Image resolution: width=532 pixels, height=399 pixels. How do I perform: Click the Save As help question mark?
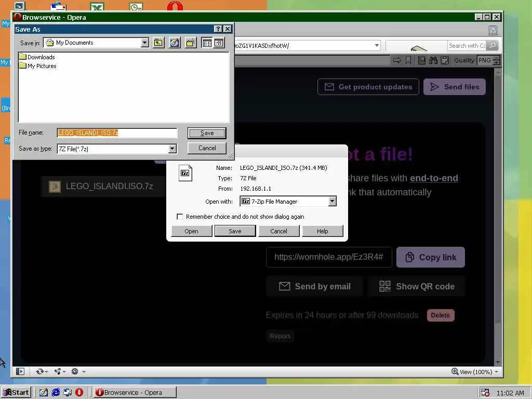pyautogui.click(x=218, y=29)
